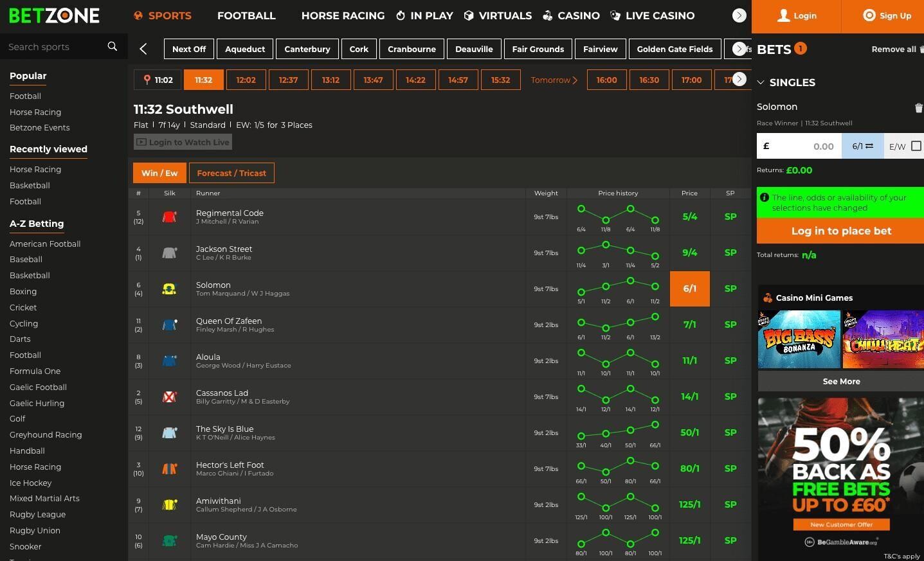
Task: Click Amiwithani yellow silk icon
Action: click(x=170, y=505)
